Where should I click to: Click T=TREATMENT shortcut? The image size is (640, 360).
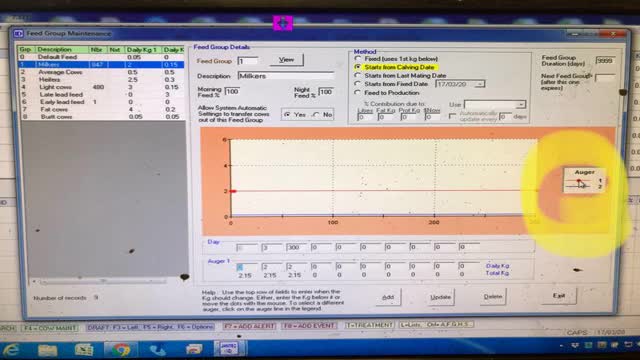point(369,325)
